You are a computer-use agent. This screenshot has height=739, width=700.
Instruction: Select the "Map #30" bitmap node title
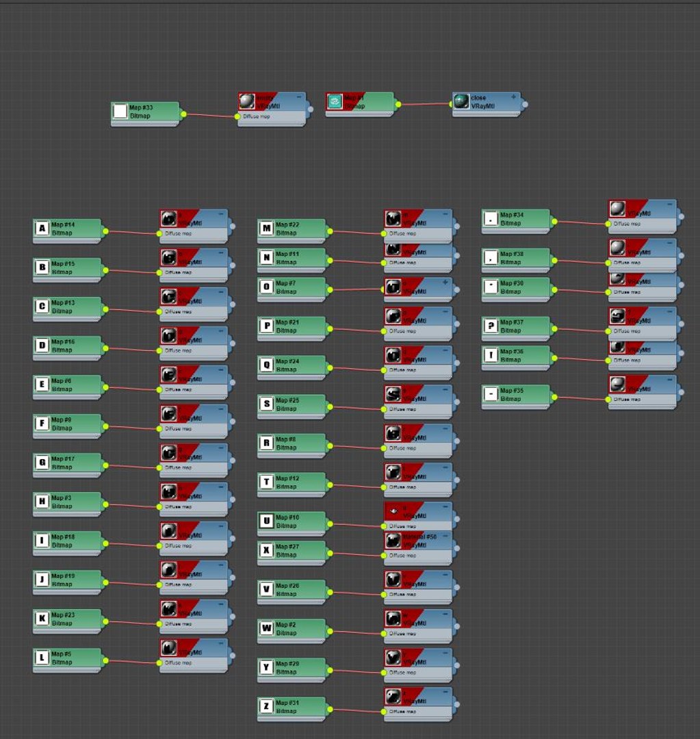(512, 283)
